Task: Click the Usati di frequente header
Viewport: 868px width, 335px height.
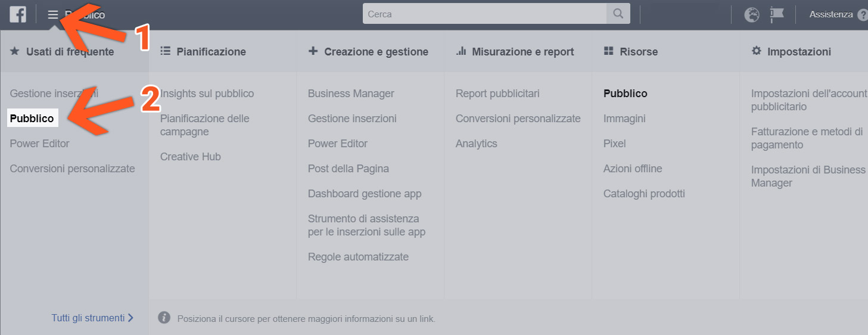Action: 70,52
